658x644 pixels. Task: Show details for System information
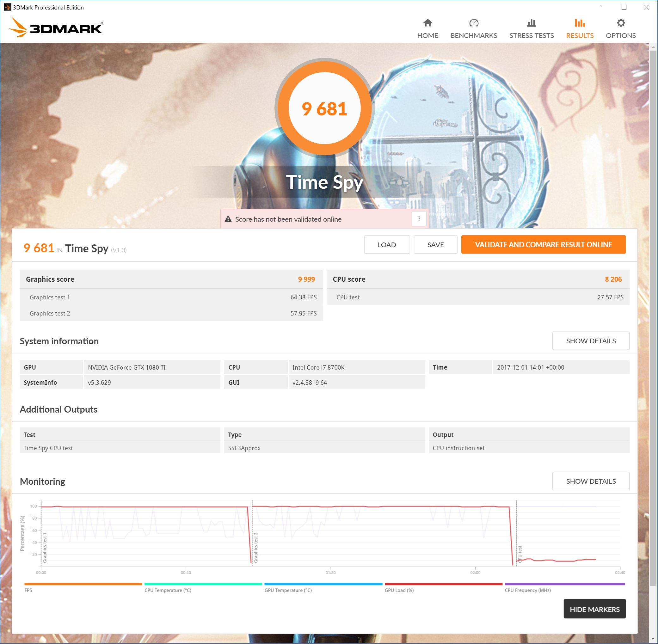point(591,340)
